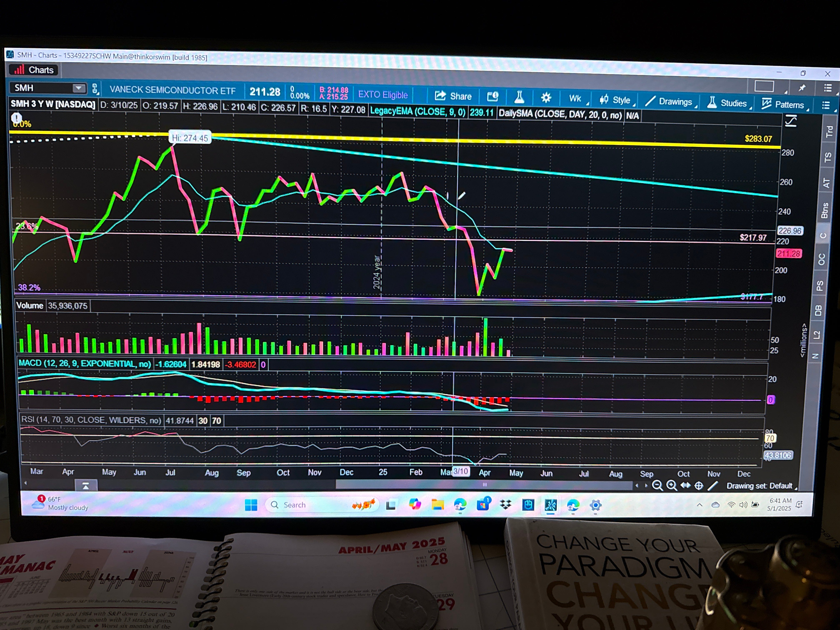Open the Drawing set: Default dropdown

click(761, 486)
